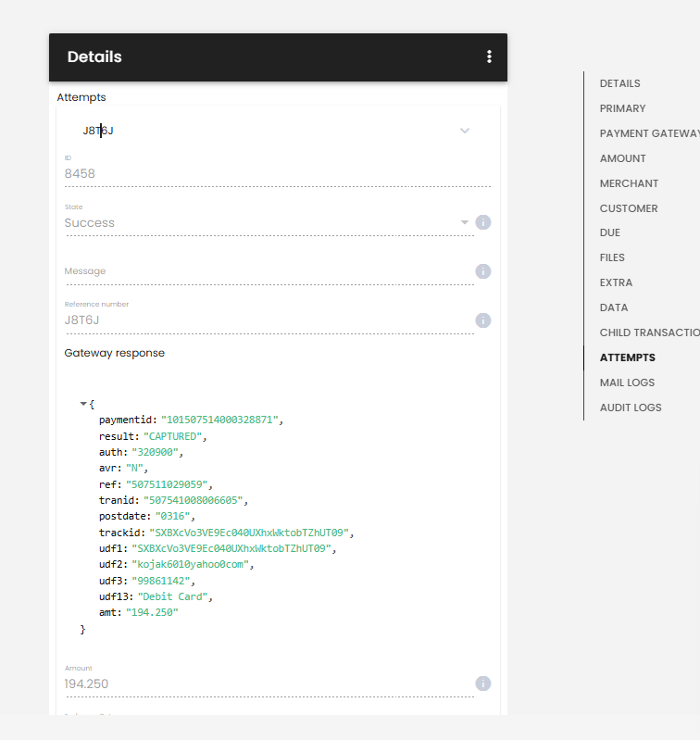Click the udf13 value Debit Card
Screen dimensions: 700x740
(173, 597)
